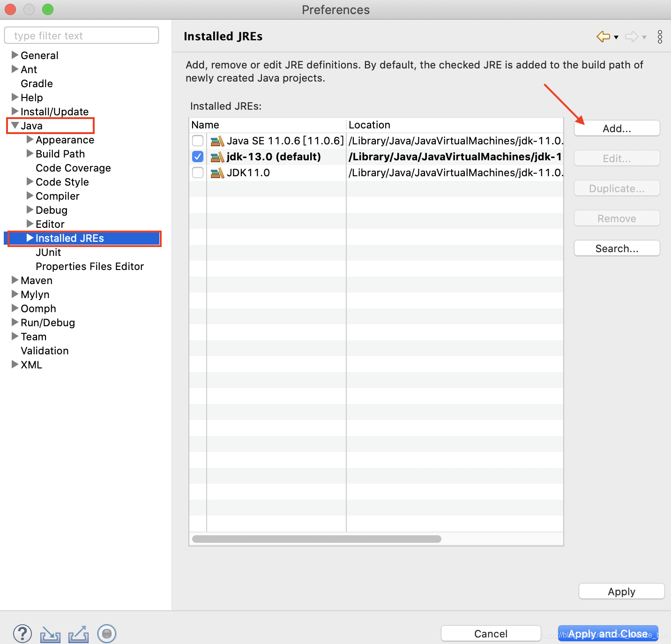
Task: Click the Add... button
Action: pyautogui.click(x=617, y=128)
